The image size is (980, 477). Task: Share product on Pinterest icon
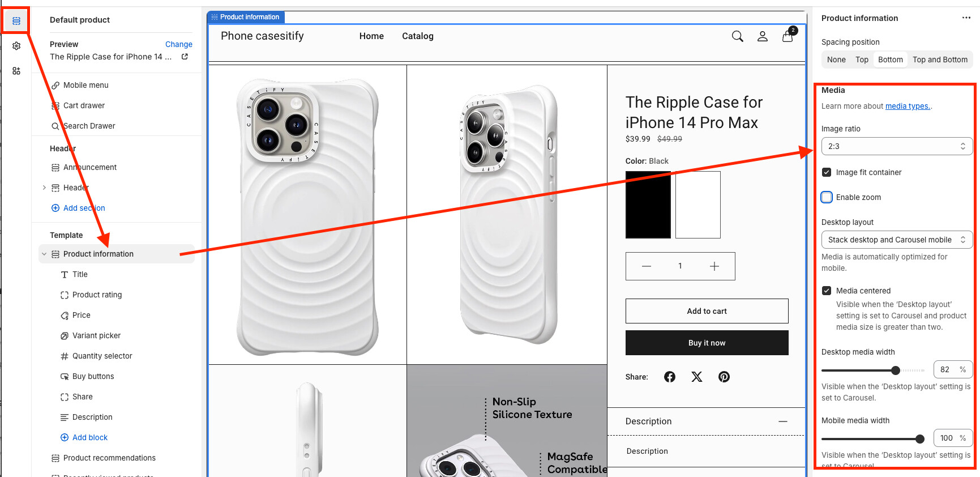coord(724,377)
